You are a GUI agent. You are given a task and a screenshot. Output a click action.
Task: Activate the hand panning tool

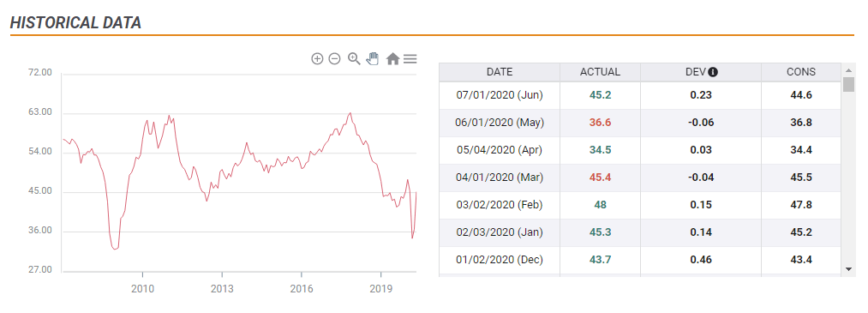[x=373, y=58]
